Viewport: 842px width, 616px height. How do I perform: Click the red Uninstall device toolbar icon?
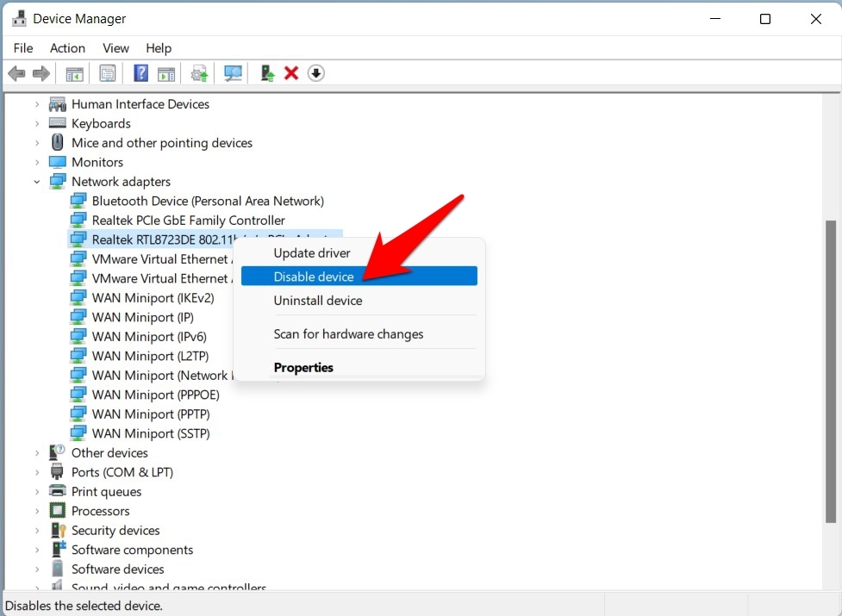[x=291, y=72]
